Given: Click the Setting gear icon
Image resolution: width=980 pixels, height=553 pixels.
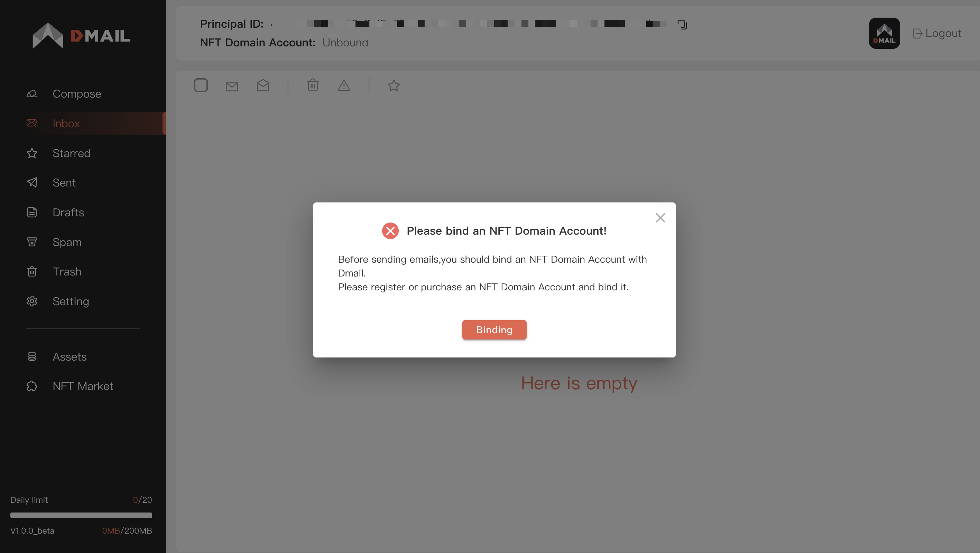Looking at the screenshot, I should click(32, 301).
